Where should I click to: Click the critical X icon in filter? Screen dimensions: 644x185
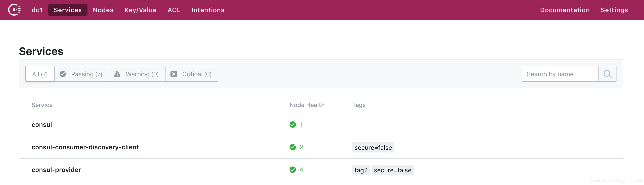(173, 74)
